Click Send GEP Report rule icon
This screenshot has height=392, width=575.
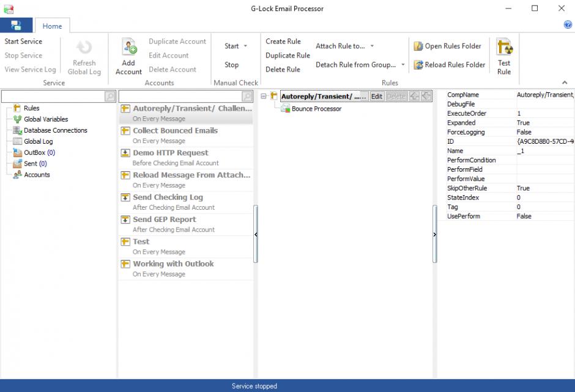(x=125, y=220)
